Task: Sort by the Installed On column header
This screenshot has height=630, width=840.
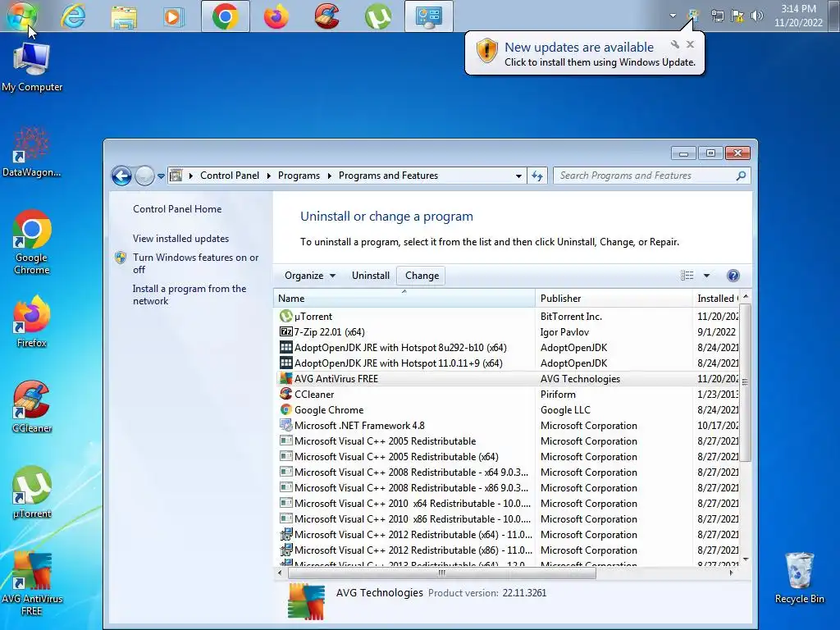Action: click(715, 299)
